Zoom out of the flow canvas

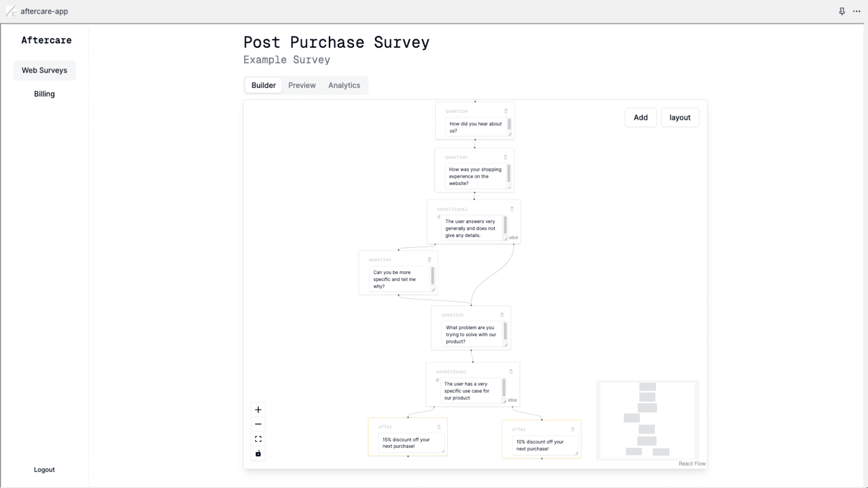click(258, 423)
